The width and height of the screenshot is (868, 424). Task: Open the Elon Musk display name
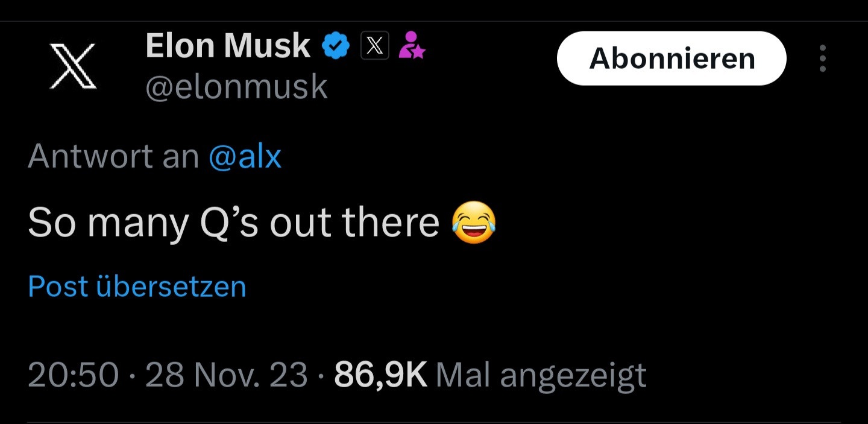click(x=228, y=46)
